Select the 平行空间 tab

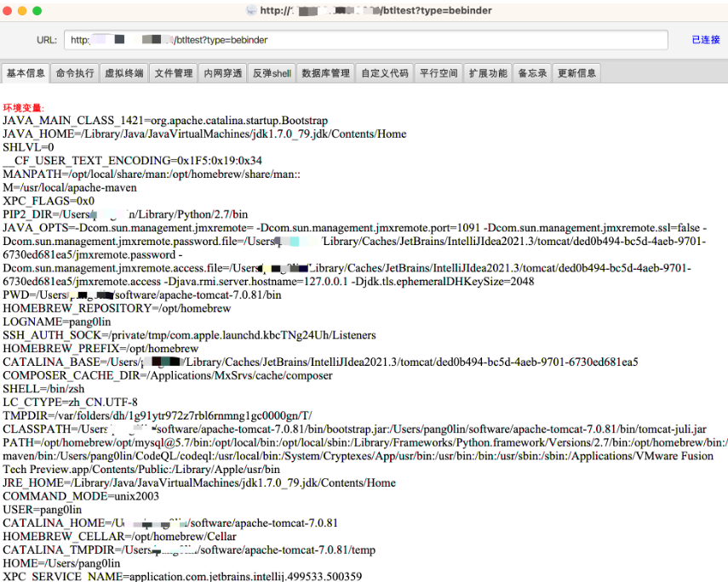coord(439,73)
